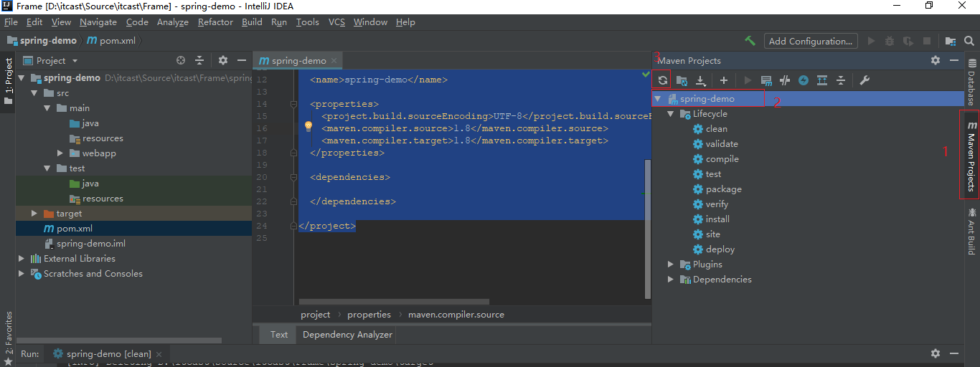Click the maven.compiler.source breadcrumb
This screenshot has width=980, height=367.
point(456,315)
